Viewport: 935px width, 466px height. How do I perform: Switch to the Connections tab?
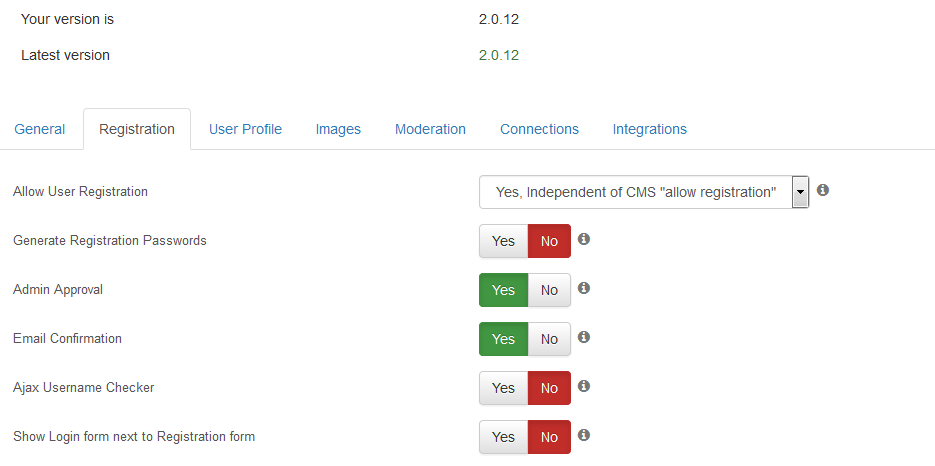click(x=540, y=129)
